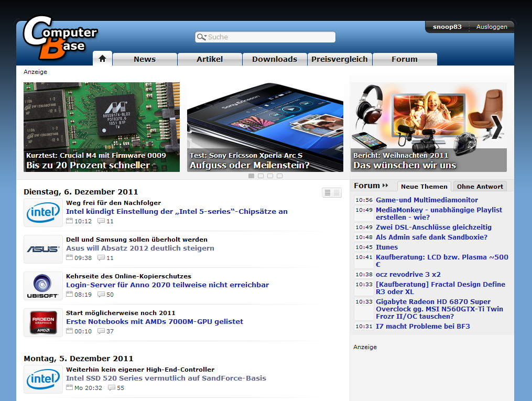Switch to detailed list view icon

point(328,193)
